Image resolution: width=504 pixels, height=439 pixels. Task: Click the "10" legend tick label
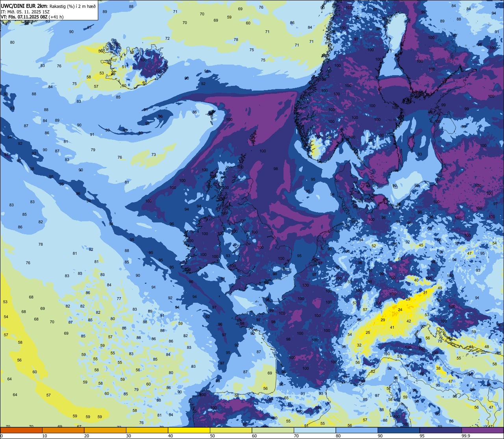click(x=45, y=436)
